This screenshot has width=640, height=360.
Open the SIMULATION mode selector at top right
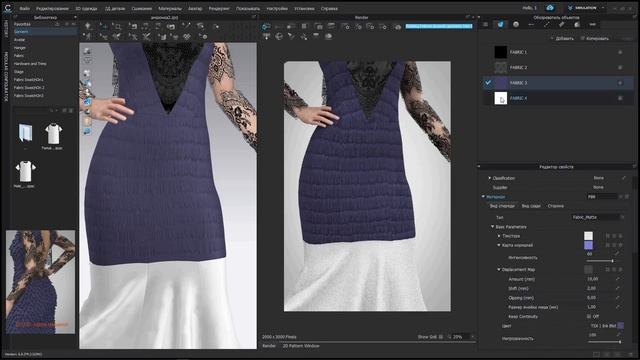tap(586, 8)
